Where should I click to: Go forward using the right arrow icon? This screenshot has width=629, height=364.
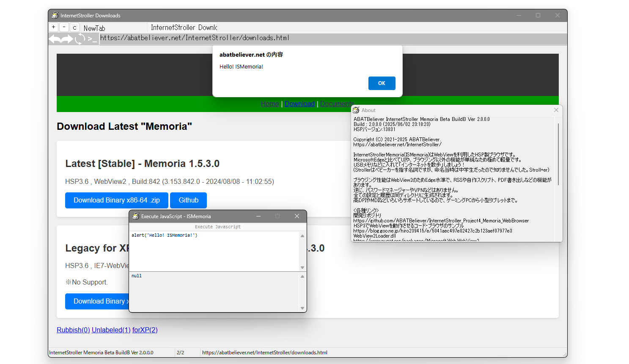point(67,39)
